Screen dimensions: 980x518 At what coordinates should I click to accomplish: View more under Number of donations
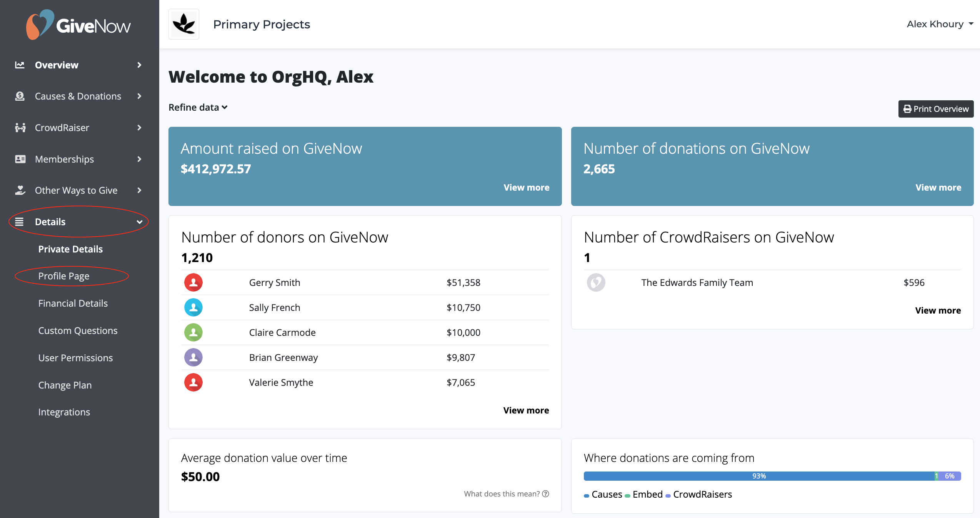(x=938, y=188)
